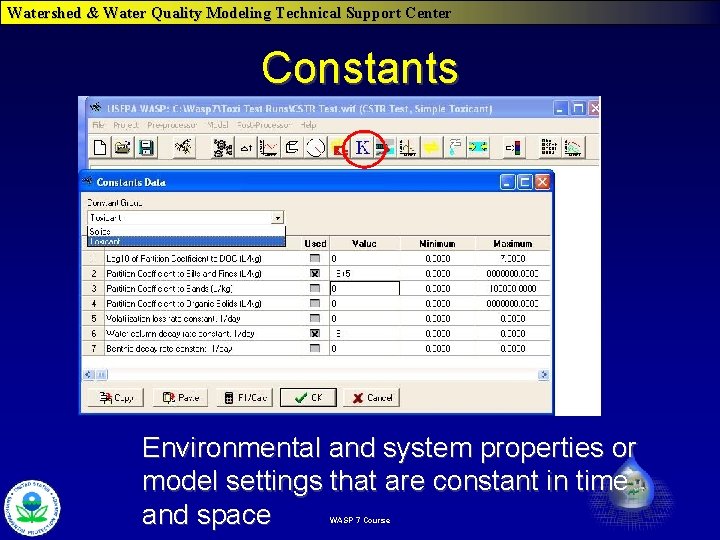Click the New file blank-page icon
The height and width of the screenshot is (540, 720).
point(100,147)
